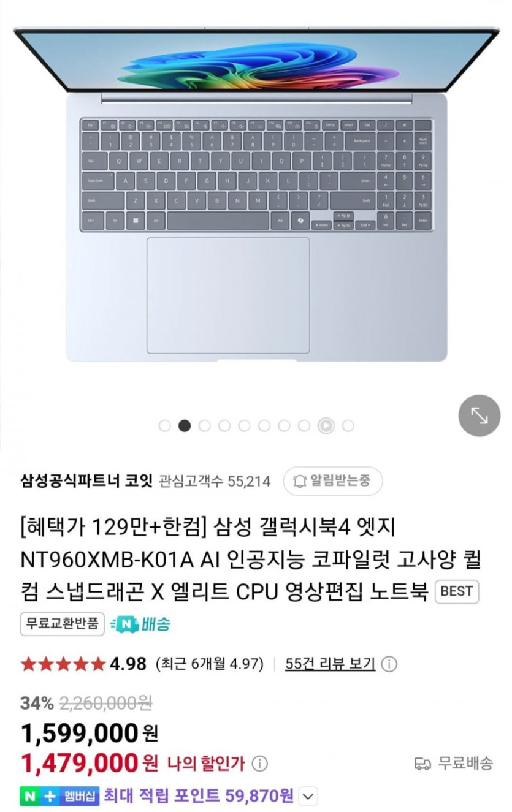Image resolution: width=512 pixels, height=812 pixels.
Task: Select the first carousel image dot
Action: pyautogui.click(x=164, y=425)
